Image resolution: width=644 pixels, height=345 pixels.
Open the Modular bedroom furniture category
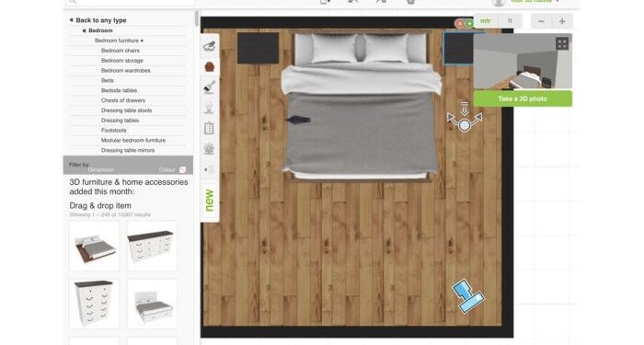pos(133,141)
